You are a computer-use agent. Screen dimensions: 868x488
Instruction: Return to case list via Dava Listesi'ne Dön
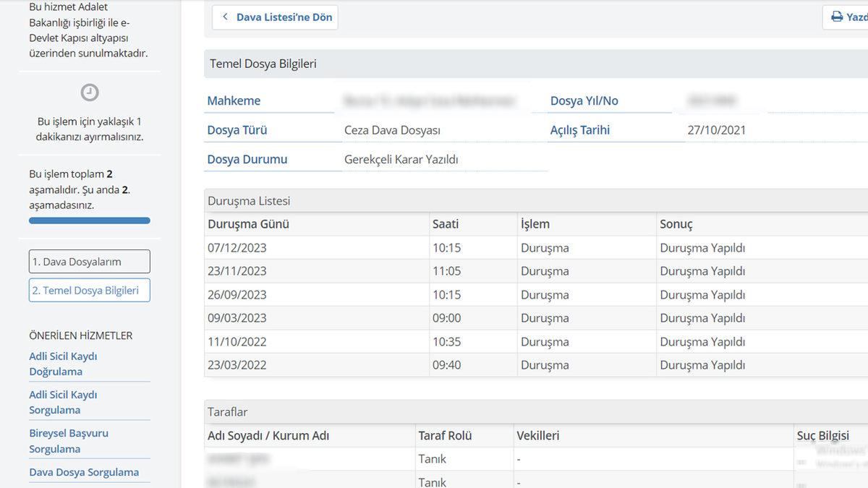click(x=275, y=17)
